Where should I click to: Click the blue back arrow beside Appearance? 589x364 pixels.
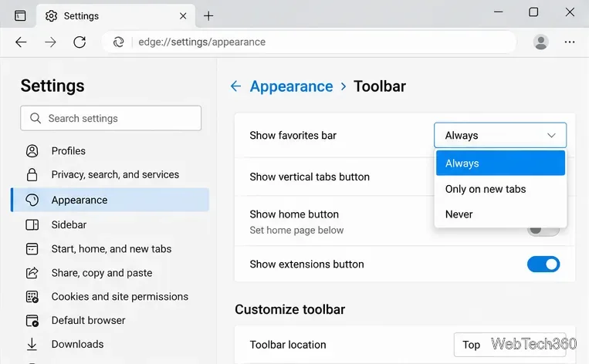[235, 86]
